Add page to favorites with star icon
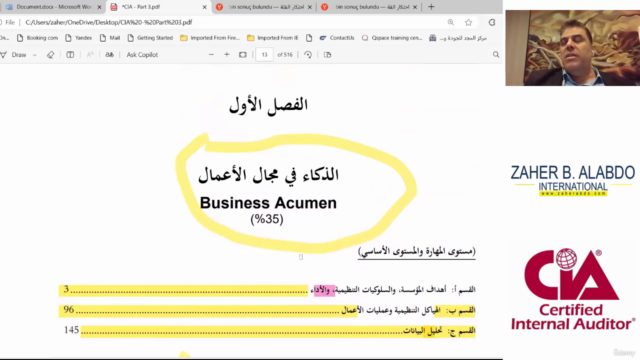Screen dimensions: 640x360 pos(469,22)
